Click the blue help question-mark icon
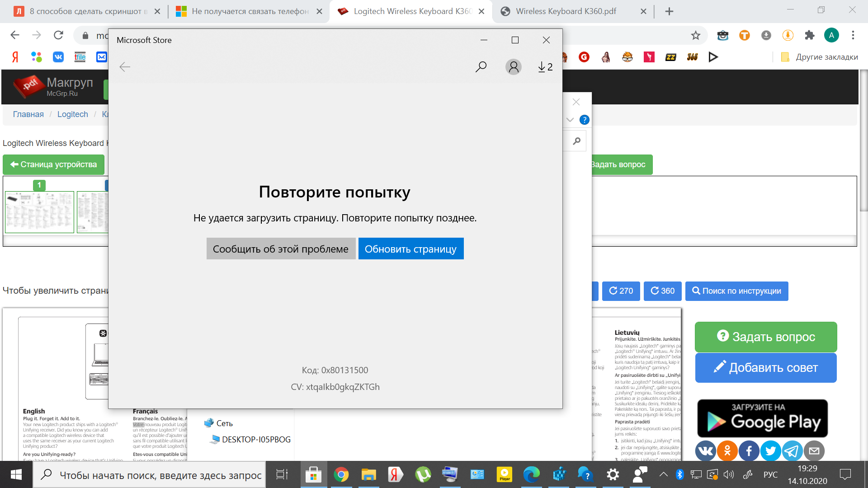868x488 pixels. [x=585, y=120]
